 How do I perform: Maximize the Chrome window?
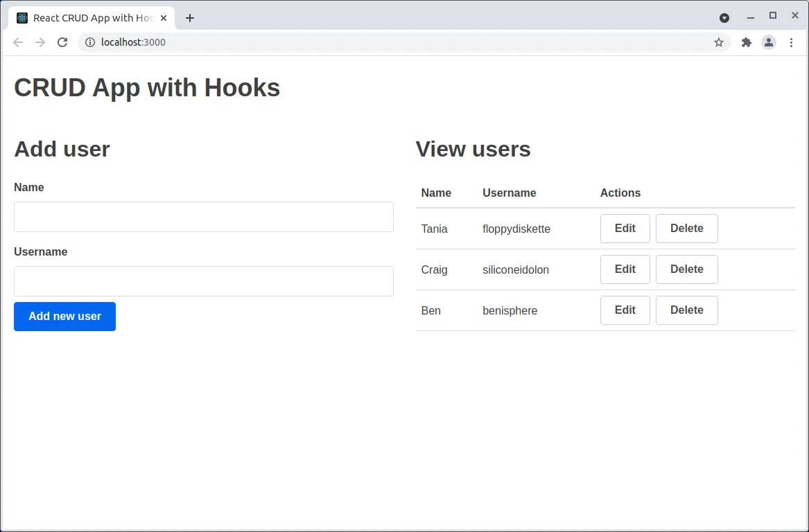coord(773,16)
